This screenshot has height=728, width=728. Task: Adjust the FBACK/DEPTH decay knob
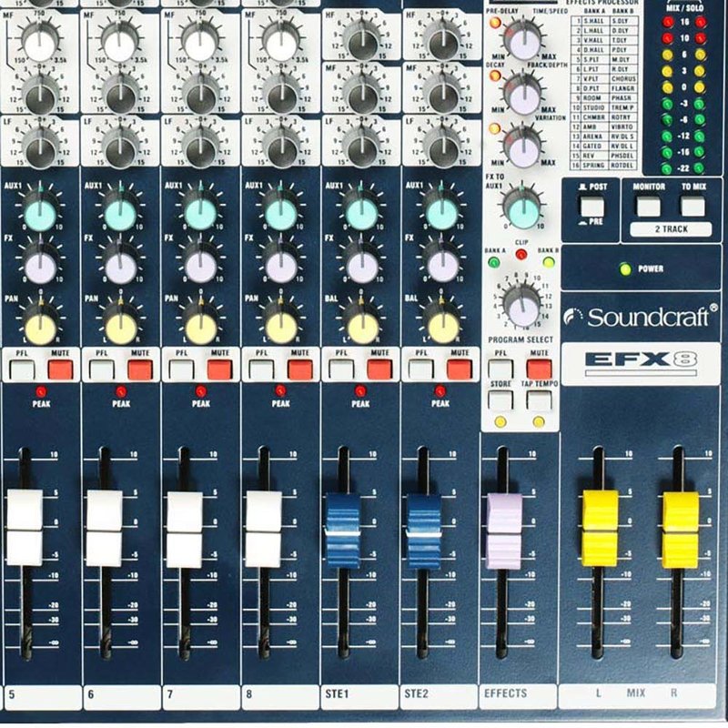523,93
